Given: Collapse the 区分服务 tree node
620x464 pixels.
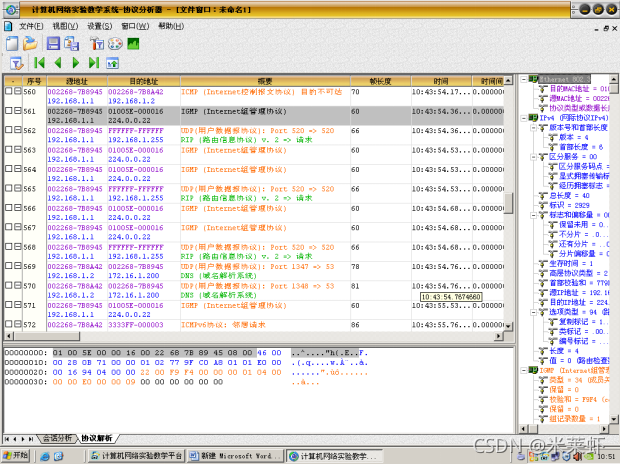Looking at the screenshot, I should (533, 157).
